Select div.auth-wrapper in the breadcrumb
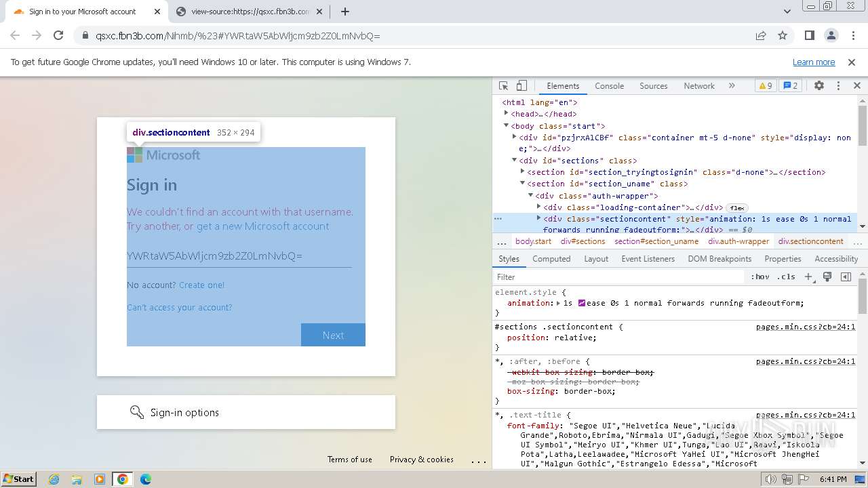The height and width of the screenshot is (488, 868). 738,241
